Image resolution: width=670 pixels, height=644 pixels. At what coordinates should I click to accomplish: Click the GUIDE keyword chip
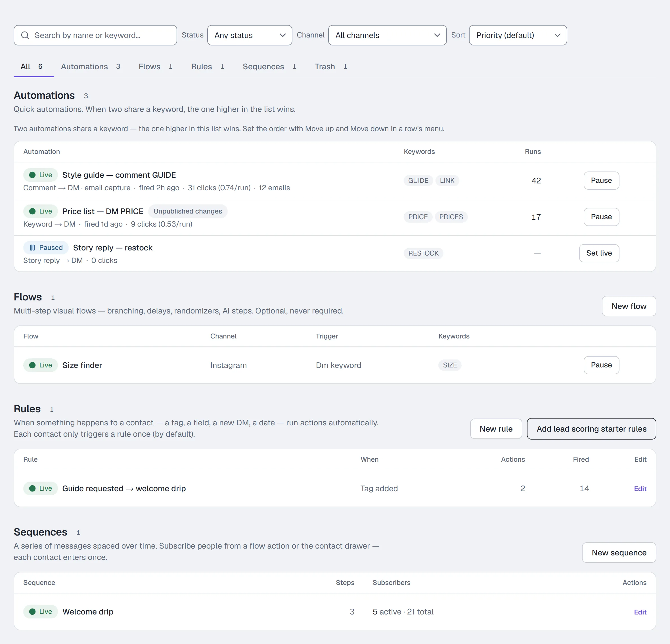pos(418,181)
